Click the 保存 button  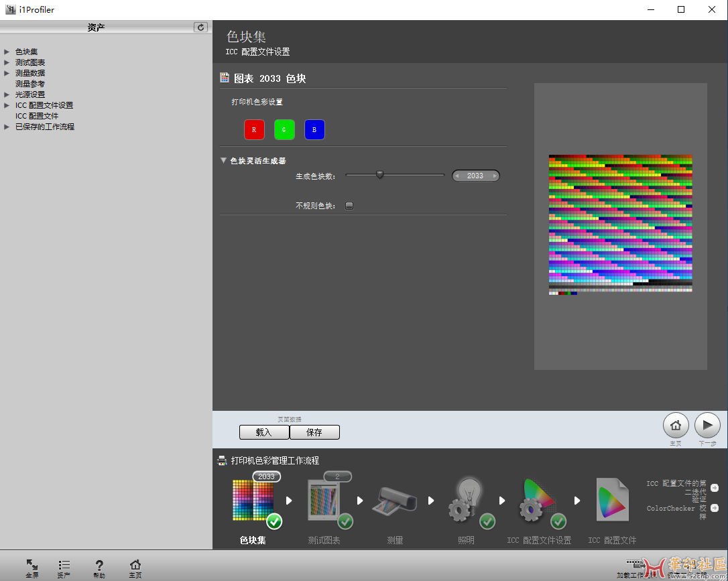click(x=314, y=432)
